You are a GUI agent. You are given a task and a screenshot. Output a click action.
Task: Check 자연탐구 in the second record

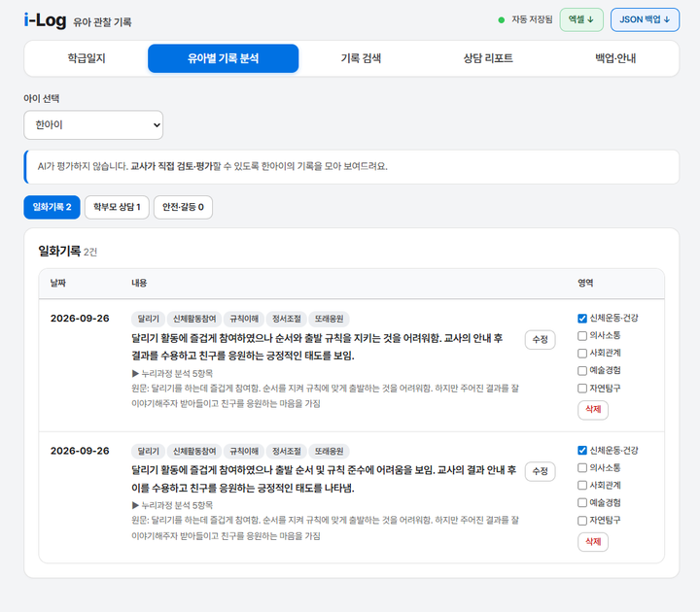(582, 521)
